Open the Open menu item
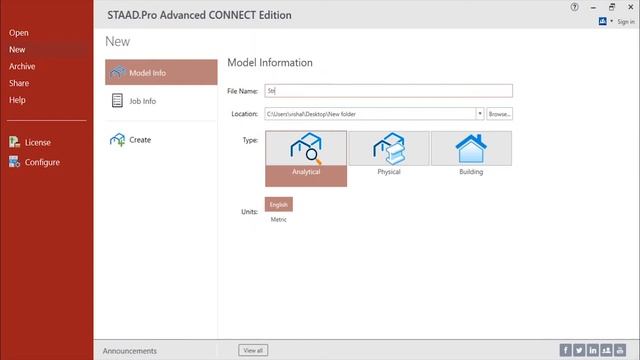This screenshot has width=640, height=360. tap(19, 33)
